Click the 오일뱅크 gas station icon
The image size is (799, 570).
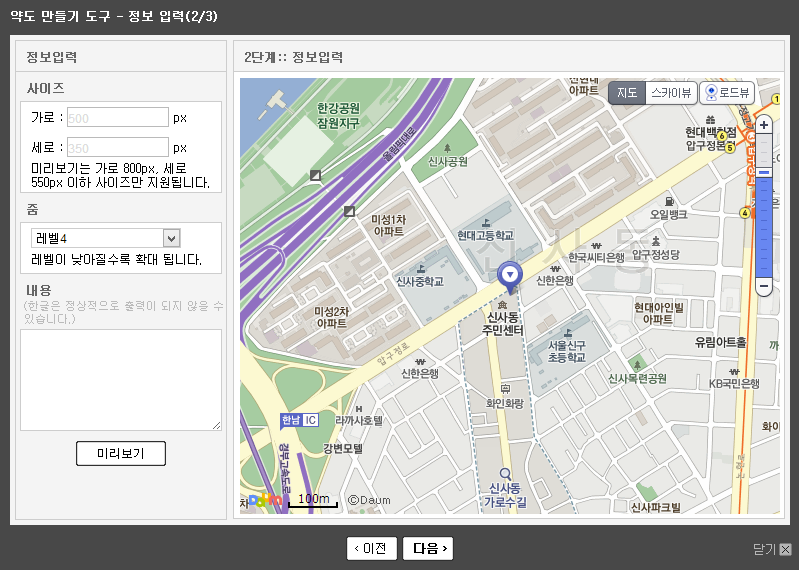coord(669,200)
